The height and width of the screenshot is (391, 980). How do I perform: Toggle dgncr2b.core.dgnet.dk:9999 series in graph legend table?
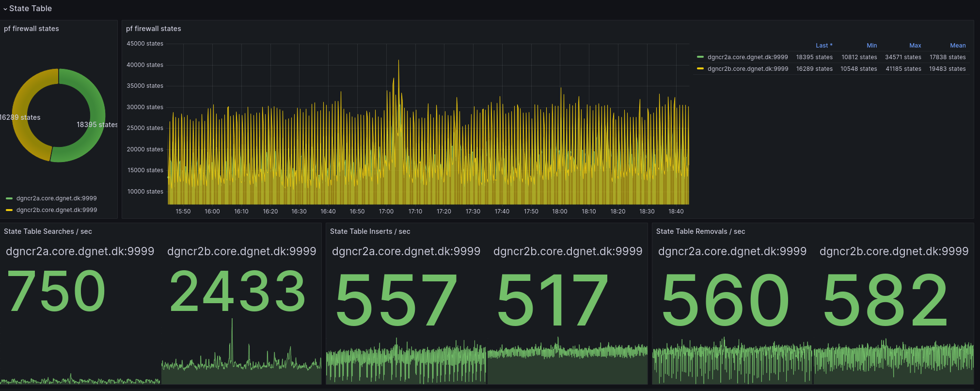pos(748,69)
